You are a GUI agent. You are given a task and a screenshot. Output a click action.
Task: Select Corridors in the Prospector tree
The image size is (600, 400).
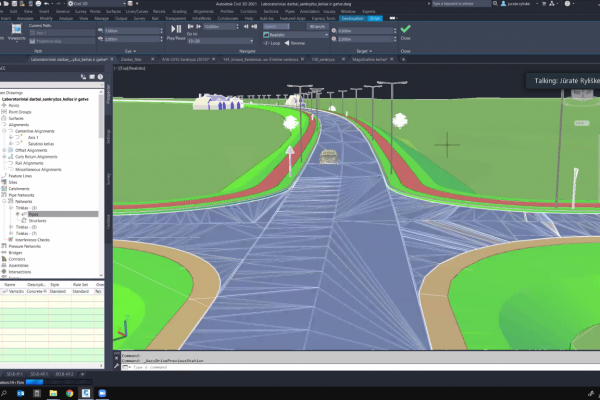click(x=17, y=259)
